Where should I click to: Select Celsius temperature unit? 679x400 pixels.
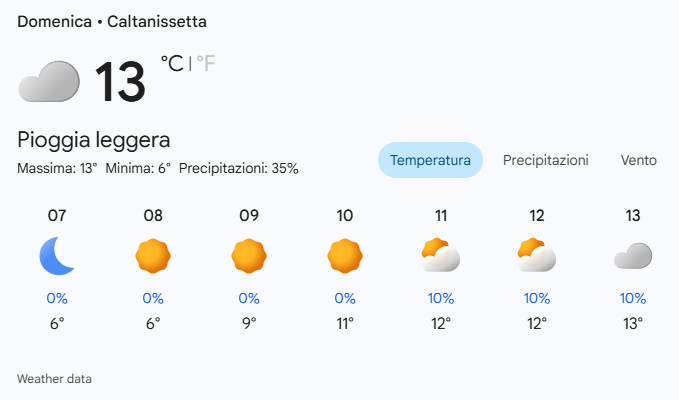click(x=172, y=64)
